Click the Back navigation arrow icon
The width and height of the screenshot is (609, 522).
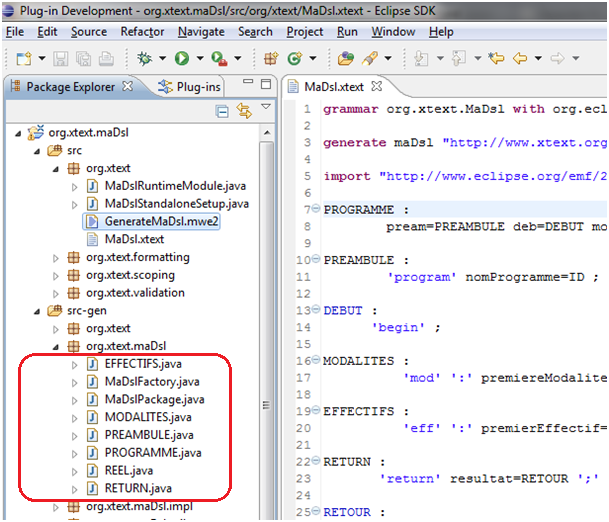[520, 59]
